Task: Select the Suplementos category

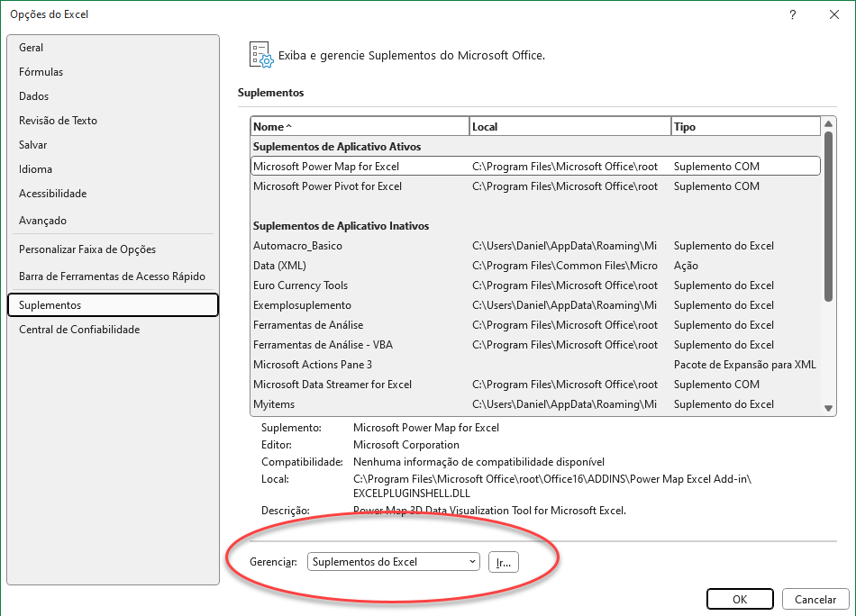Action: click(113, 305)
